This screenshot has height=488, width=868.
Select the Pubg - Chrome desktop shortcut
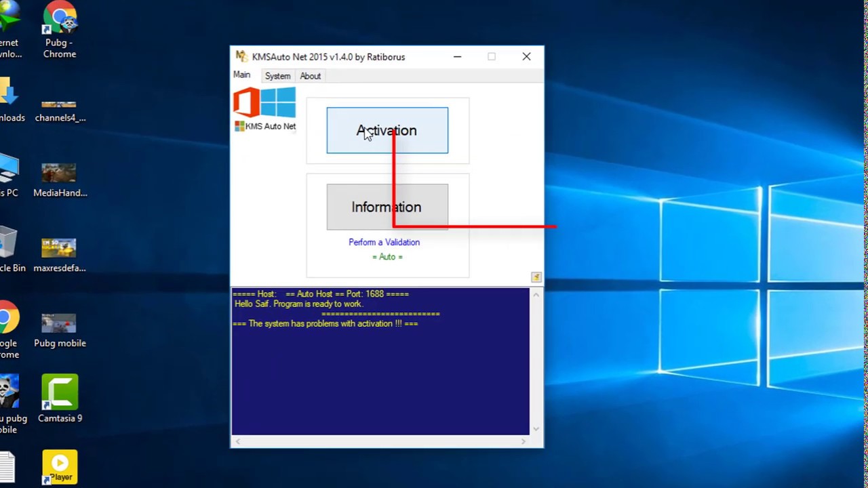click(60, 30)
